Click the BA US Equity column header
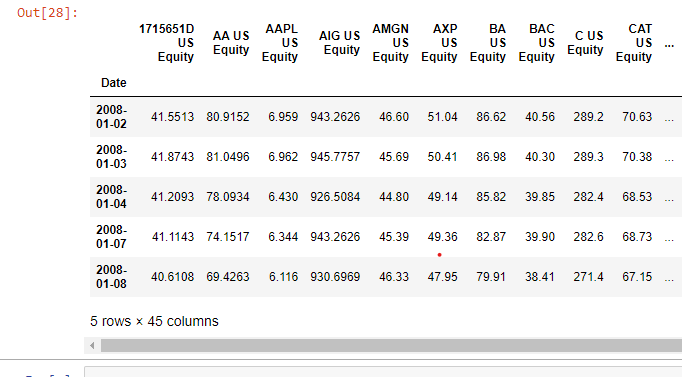This screenshot has height=377, width=682. pos(488,43)
